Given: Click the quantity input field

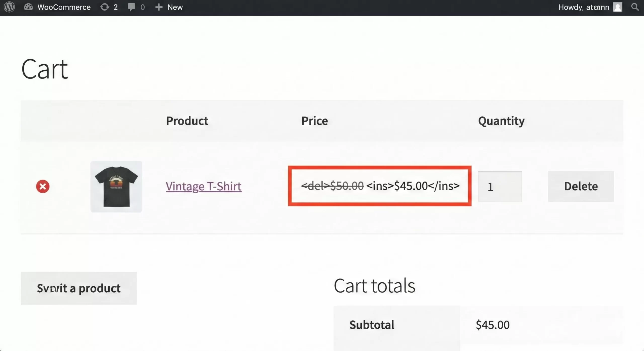Looking at the screenshot, I should 500,186.
